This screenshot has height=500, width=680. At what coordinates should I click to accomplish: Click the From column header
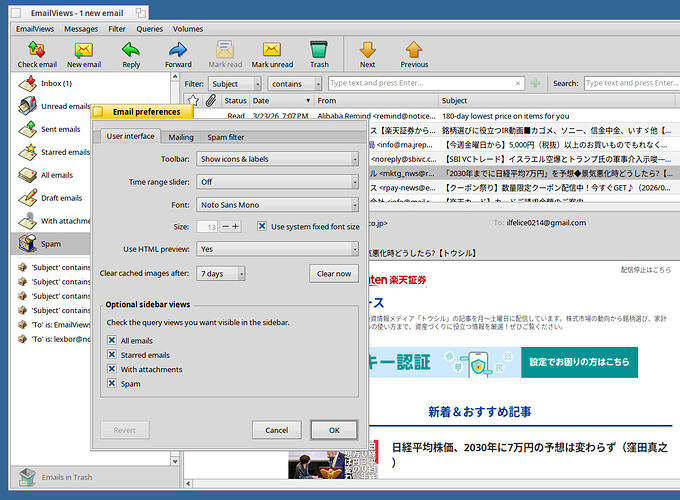376,101
